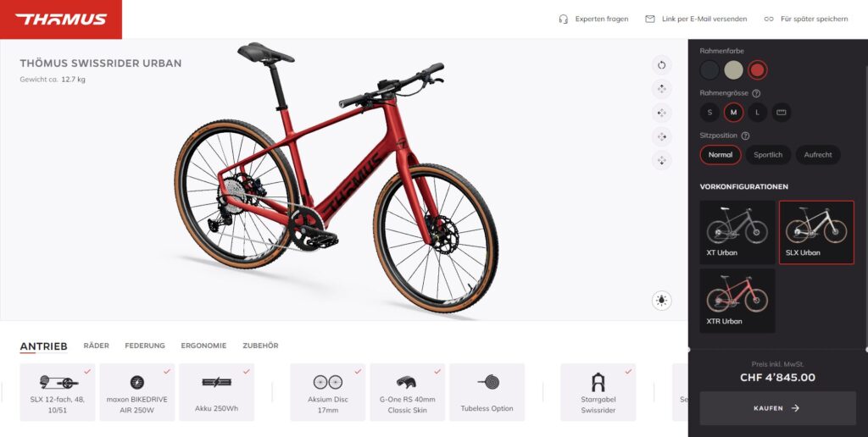Choose frame size S
This screenshot has width=868, height=437.
point(709,113)
